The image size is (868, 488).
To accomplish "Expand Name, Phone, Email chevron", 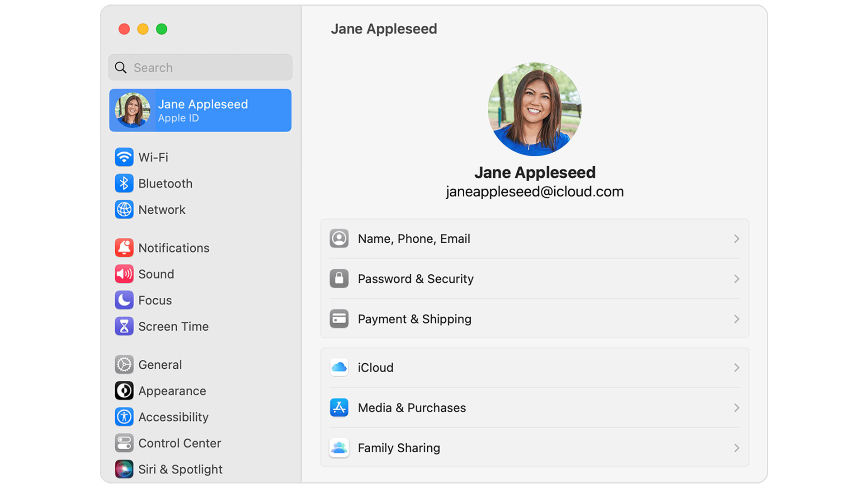I will 736,239.
